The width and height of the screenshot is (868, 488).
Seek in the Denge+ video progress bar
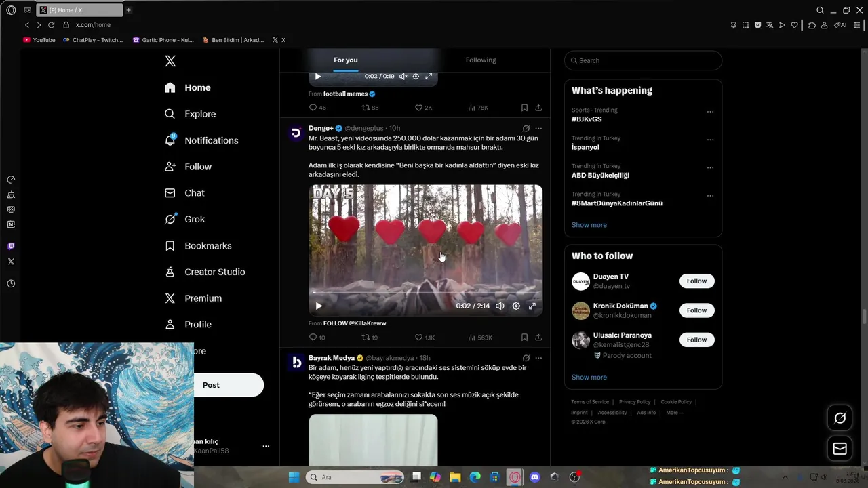pyautogui.click(x=426, y=292)
